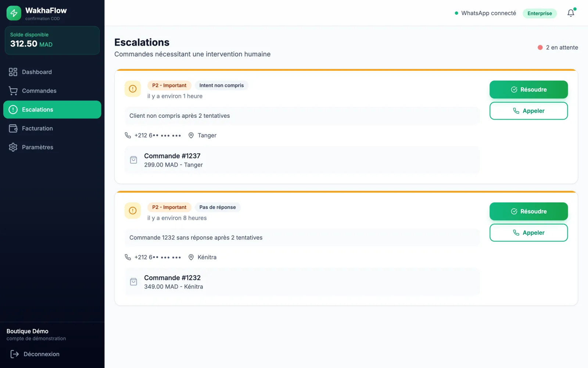Click the Déconnexion logout arrow icon
The image size is (588, 368).
point(15,354)
